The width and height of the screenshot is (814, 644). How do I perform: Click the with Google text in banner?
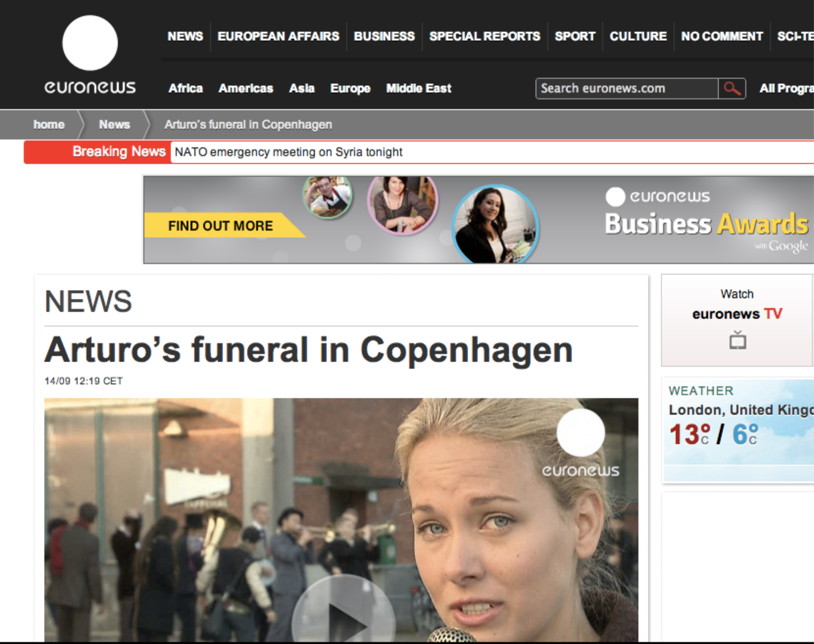[781, 246]
